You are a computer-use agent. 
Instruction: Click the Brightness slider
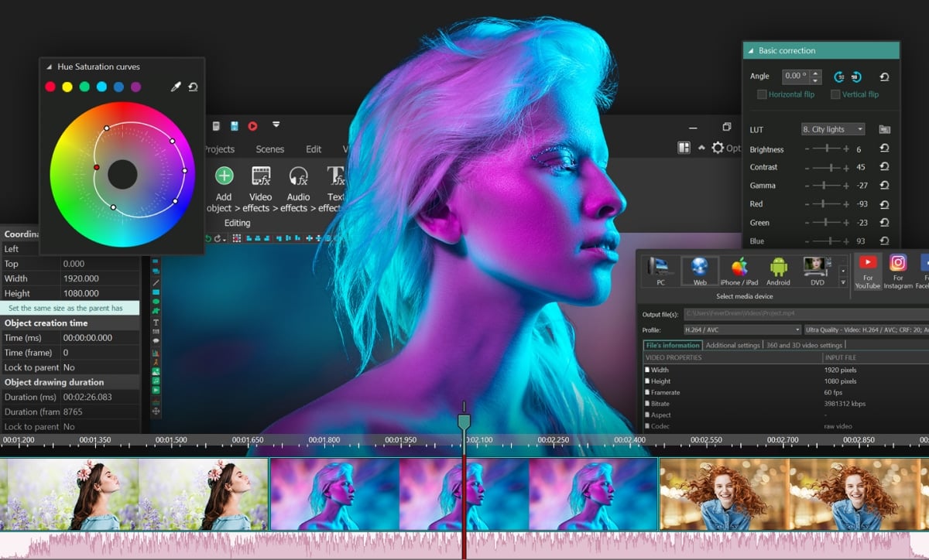(x=827, y=149)
